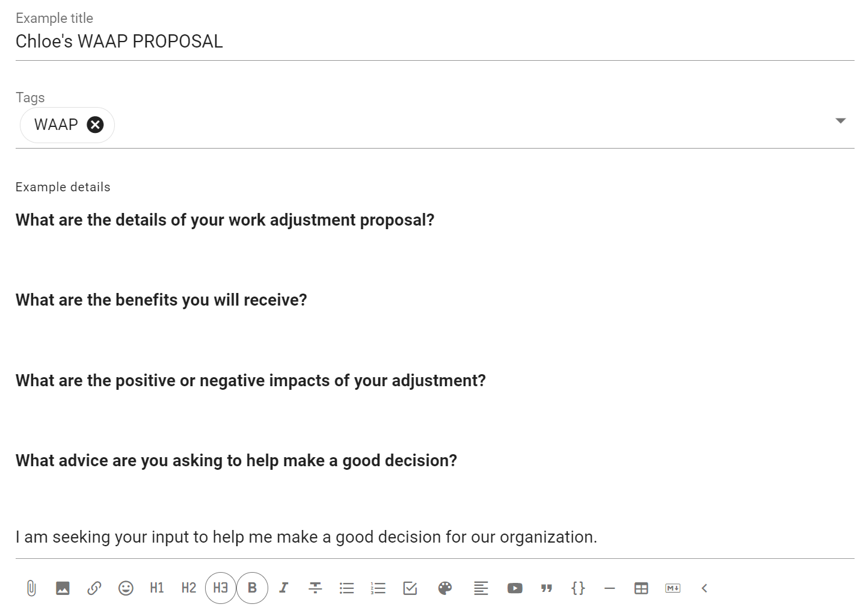The height and width of the screenshot is (616, 866).
Task: Collapse the toolbar with the chevron arrow
Action: point(704,588)
